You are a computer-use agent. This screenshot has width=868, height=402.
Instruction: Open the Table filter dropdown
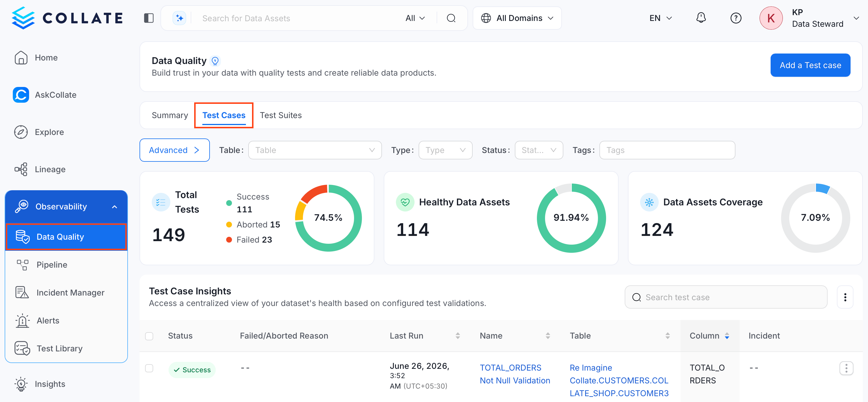click(315, 150)
